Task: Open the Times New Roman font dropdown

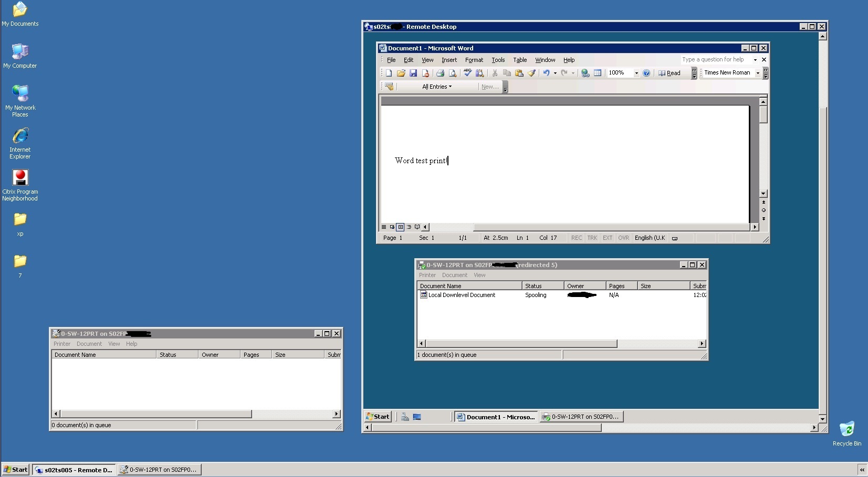Action: click(x=758, y=73)
